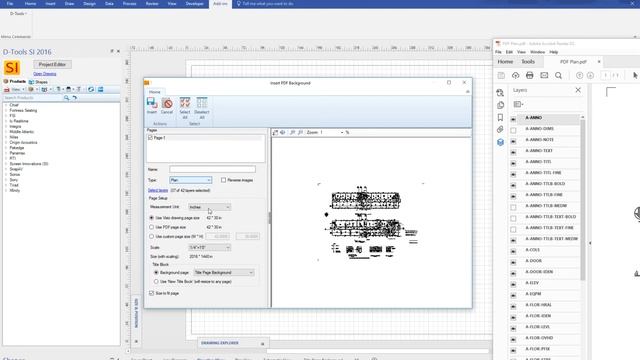Open the Layers panel icon in Acrobat sidebar
The image size is (640, 360).
(500, 142)
